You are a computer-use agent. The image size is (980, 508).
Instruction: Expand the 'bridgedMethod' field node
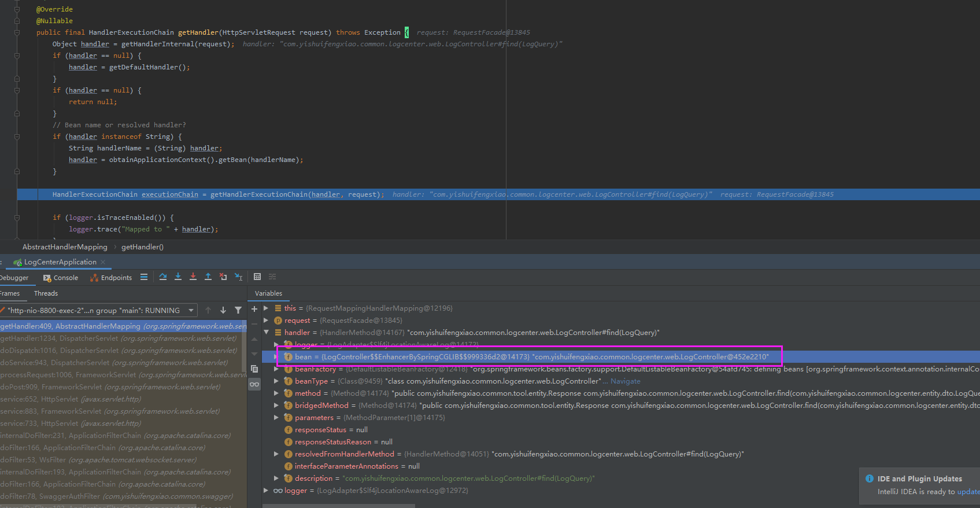tap(276, 406)
